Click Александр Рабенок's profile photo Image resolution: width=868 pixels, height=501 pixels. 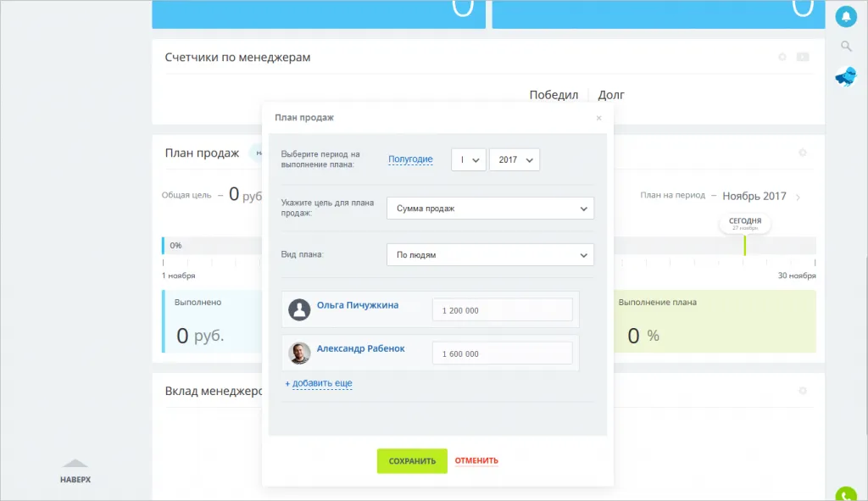coord(299,353)
